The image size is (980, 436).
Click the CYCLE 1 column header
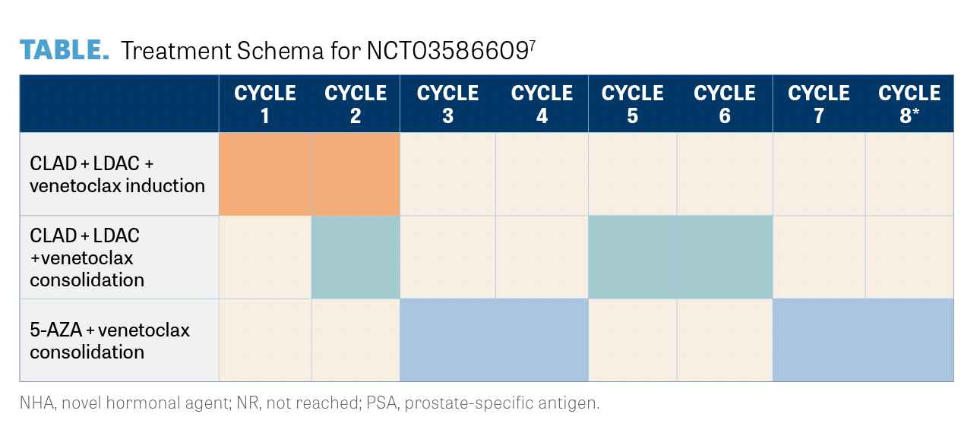(x=264, y=104)
